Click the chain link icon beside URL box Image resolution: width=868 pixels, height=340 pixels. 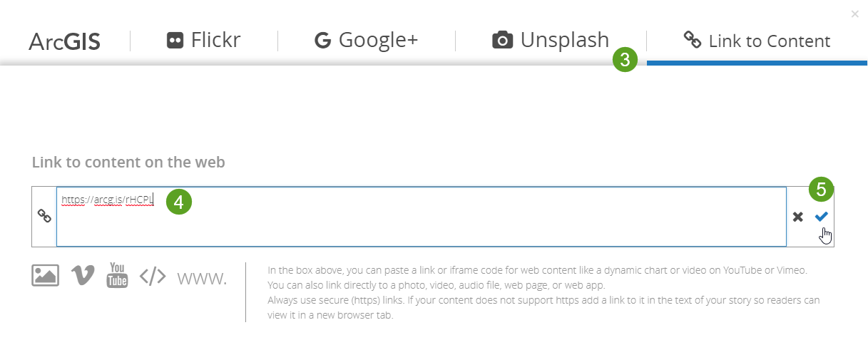coord(44,217)
